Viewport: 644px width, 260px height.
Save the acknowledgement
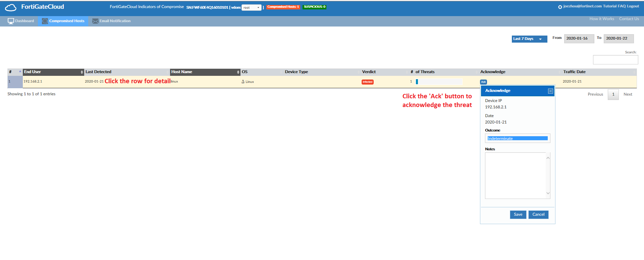click(x=518, y=215)
